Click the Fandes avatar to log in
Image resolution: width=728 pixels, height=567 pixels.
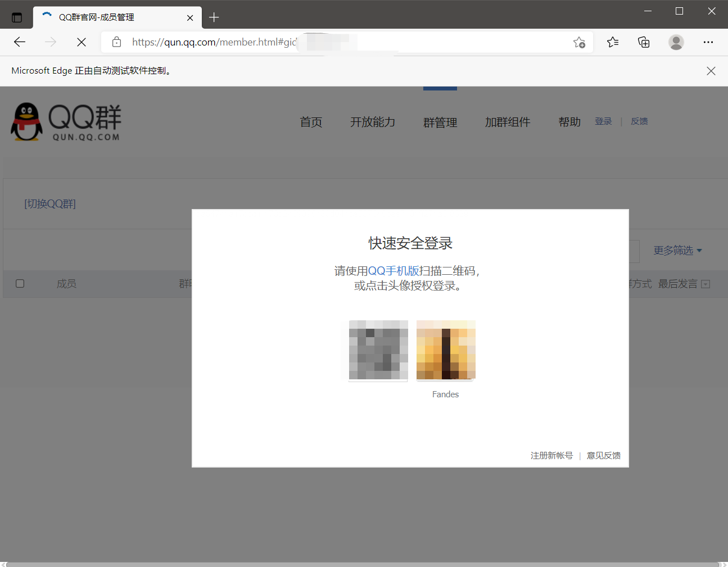click(x=445, y=350)
